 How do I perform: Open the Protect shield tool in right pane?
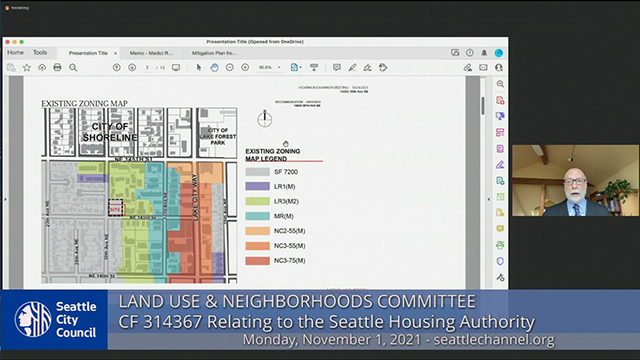point(500,261)
